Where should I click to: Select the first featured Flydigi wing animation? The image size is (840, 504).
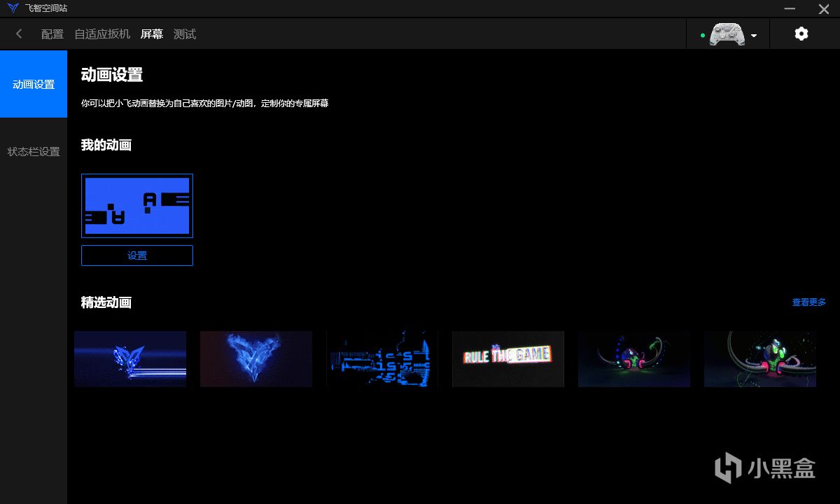[130, 358]
